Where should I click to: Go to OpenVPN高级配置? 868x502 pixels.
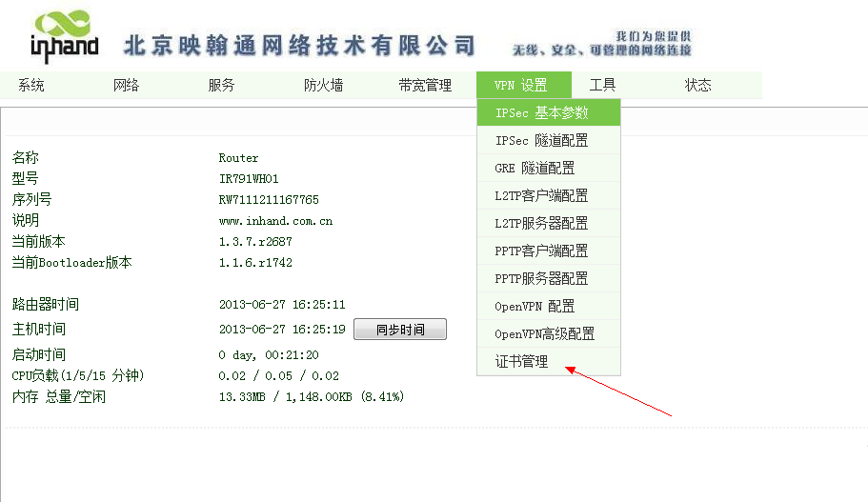[x=545, y=334]
